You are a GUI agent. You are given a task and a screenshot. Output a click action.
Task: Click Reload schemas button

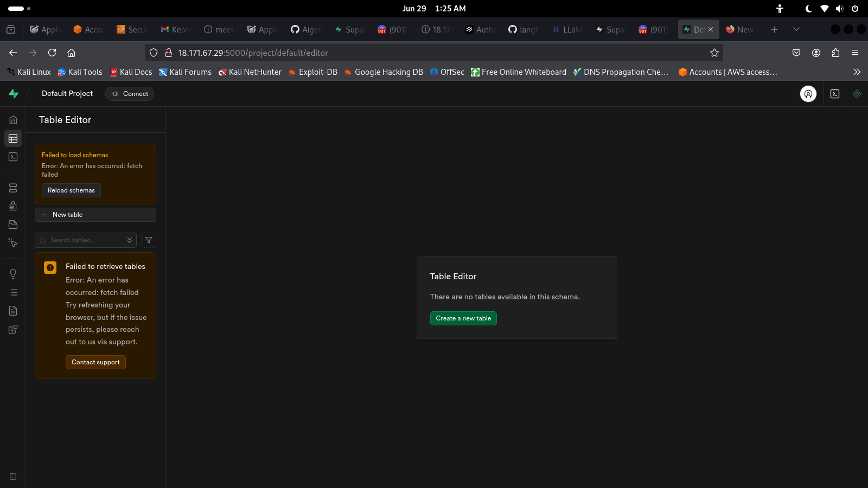pos(71,190)
